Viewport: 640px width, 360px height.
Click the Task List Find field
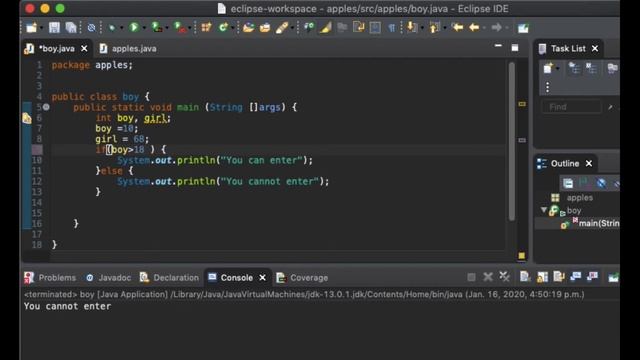point(572,107)
